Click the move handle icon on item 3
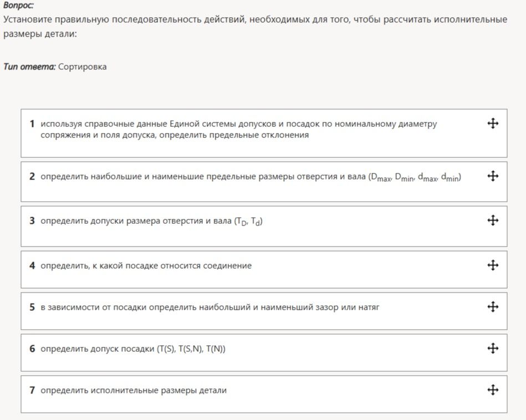 click(492, 221)
